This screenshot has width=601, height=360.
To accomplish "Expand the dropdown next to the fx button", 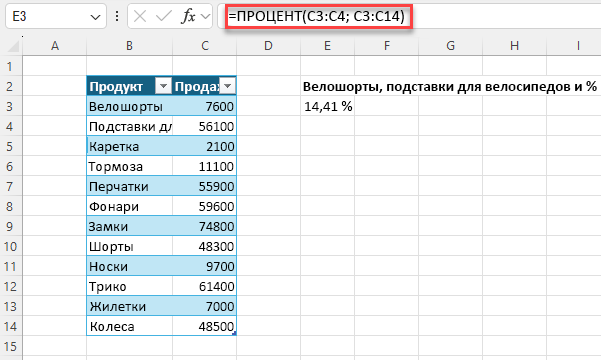I will click(x=205, y=16).
